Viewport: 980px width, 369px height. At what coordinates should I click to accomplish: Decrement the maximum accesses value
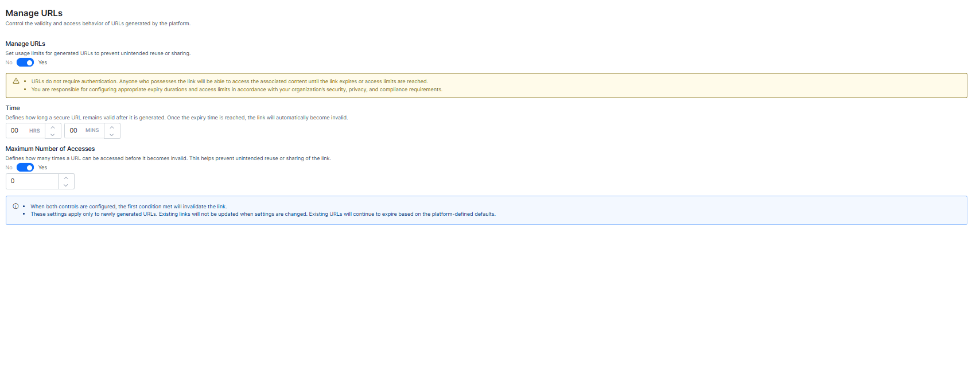click(x=66, y=185)
